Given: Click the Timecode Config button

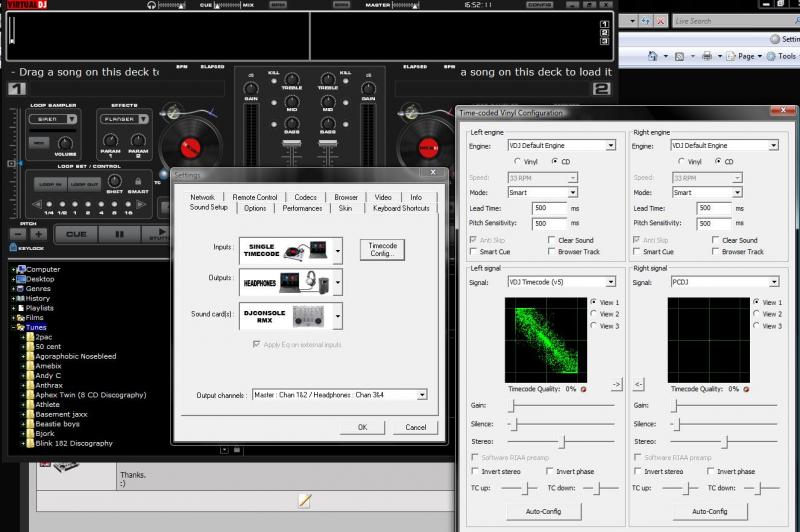Looking at the screenshot, I should pos(382,249).
